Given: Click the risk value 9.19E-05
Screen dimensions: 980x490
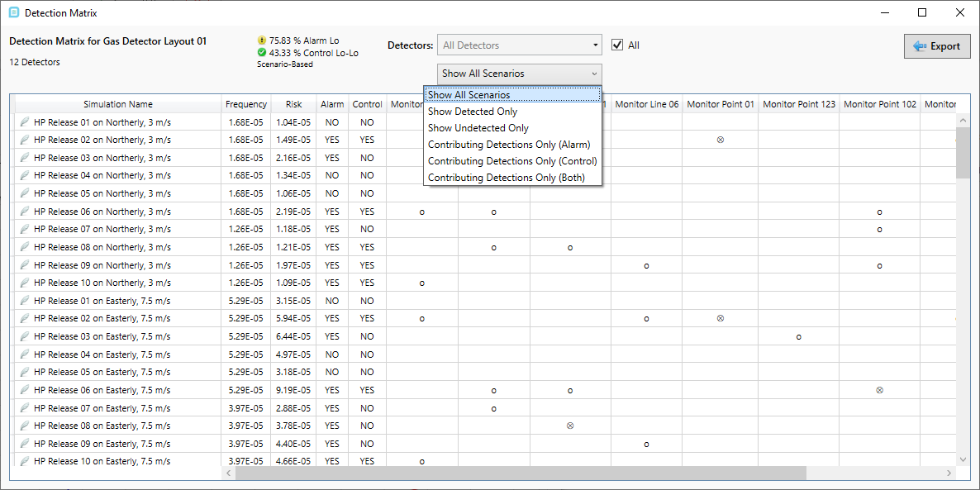Looking at the screenshot, I should (x=293, y=390).
